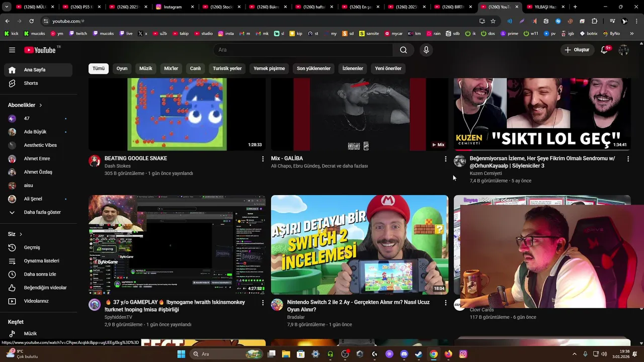
Task: Select the Turistik yerler filter chip
Action: [x=227, y=68]
